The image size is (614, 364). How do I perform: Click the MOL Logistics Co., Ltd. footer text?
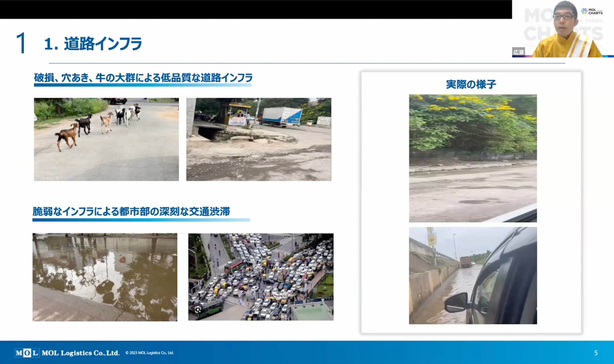[x=80, y=353]
